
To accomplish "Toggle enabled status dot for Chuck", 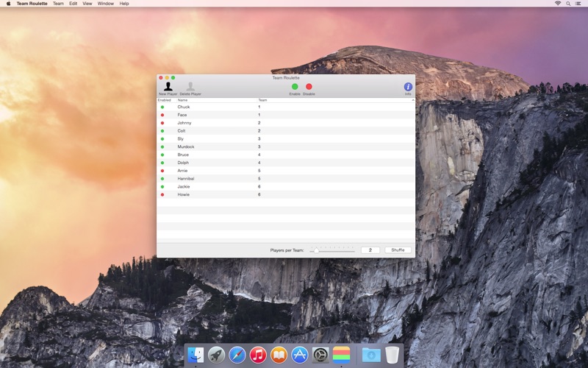I will pos(162,107).
